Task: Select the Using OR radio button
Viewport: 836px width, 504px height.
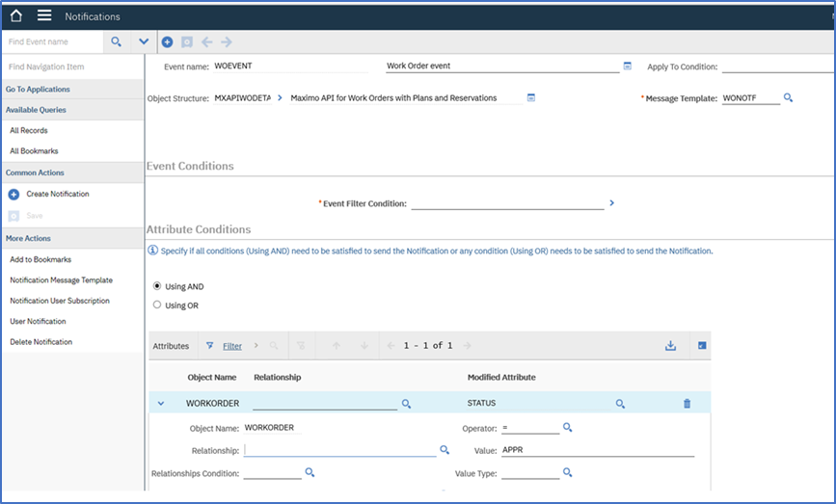Action: [x=157, y=305]
